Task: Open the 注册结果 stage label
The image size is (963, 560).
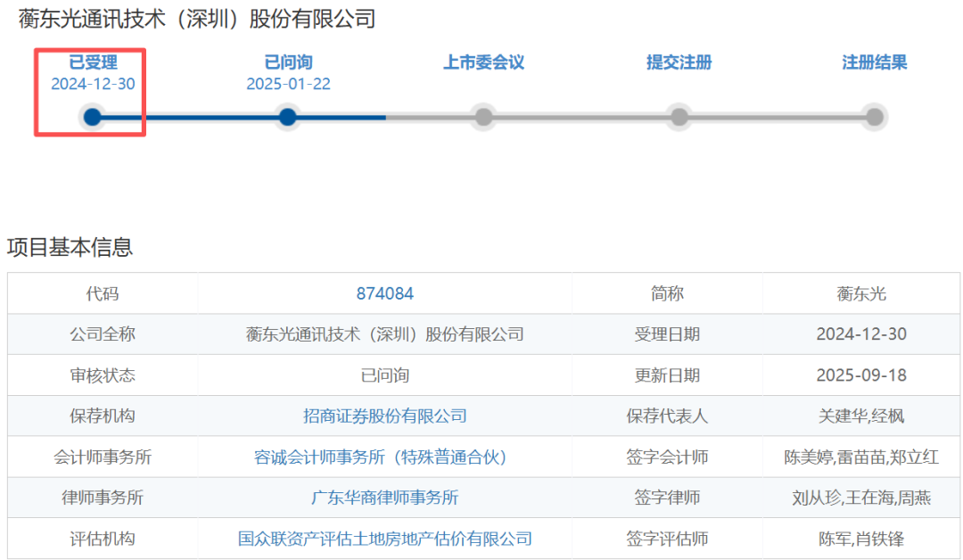Action: tap(874, 62)
